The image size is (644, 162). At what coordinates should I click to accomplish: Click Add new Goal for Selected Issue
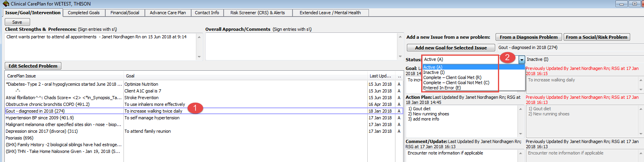coord(451,48)
